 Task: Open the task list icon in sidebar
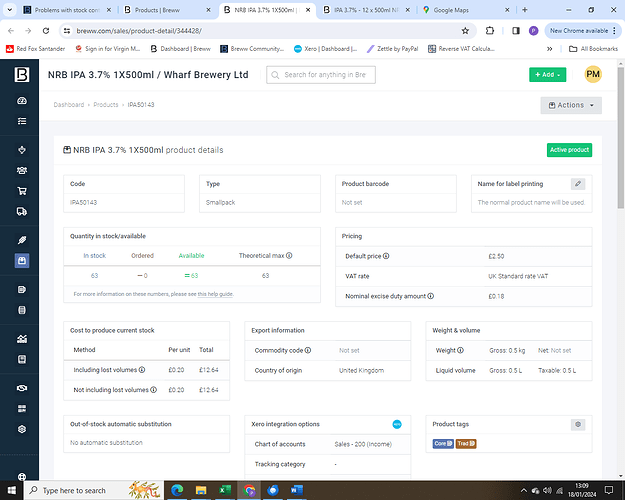[22, 121]
